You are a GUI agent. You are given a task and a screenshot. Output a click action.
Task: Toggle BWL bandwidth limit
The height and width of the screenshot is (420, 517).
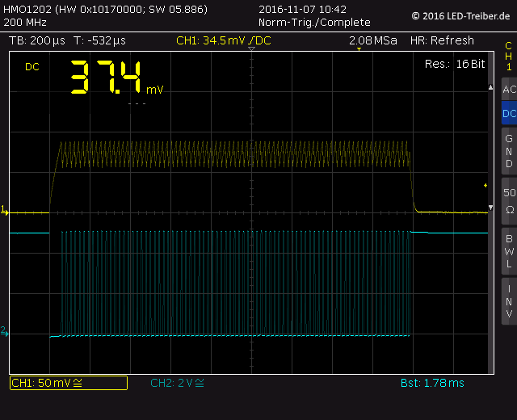coord(509,250)
